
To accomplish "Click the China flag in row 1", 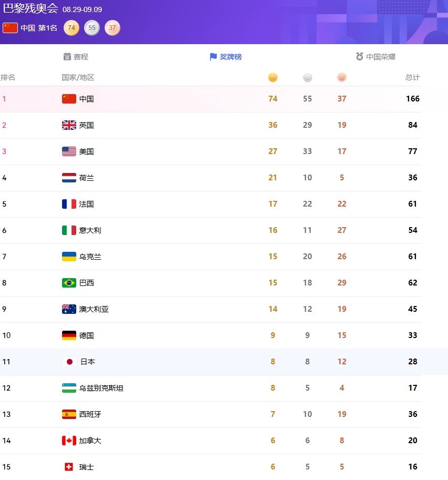I will click(69, 99).
